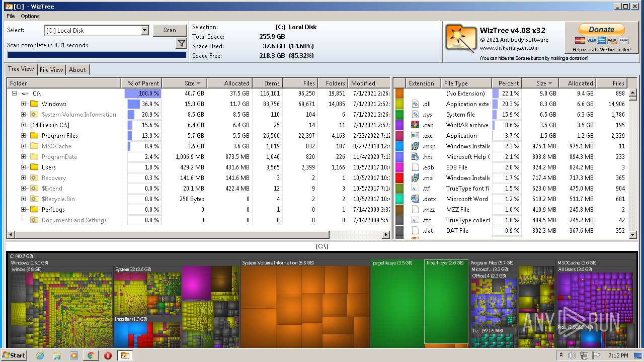Switch to the About tab

pos(77,70)
